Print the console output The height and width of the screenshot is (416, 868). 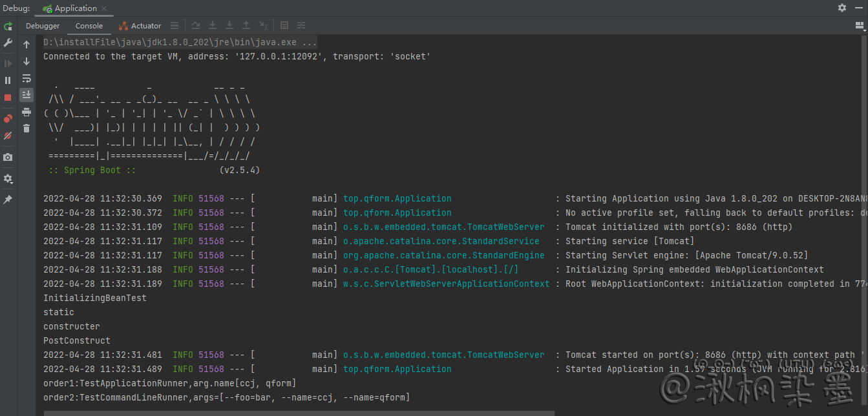coord(26,112)
